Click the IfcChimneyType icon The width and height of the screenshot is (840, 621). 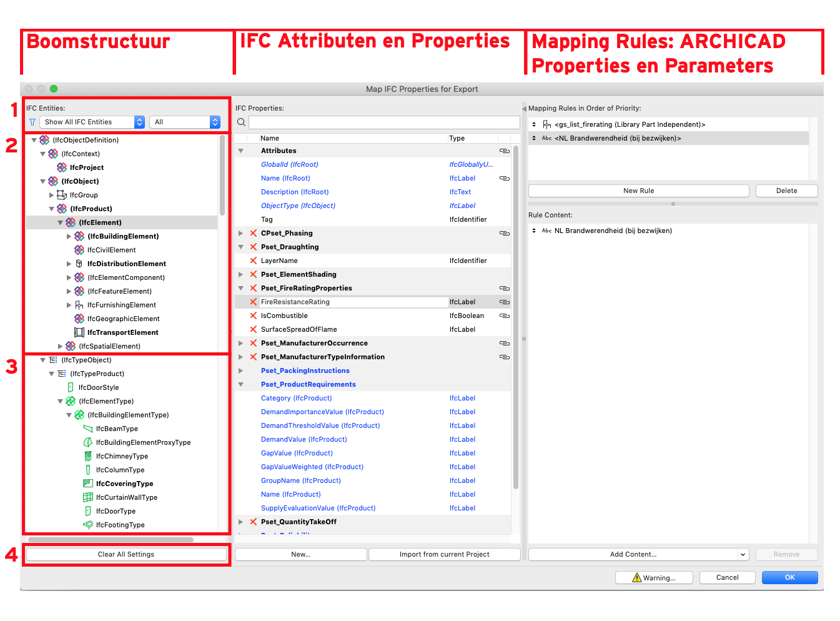point(88,456)
